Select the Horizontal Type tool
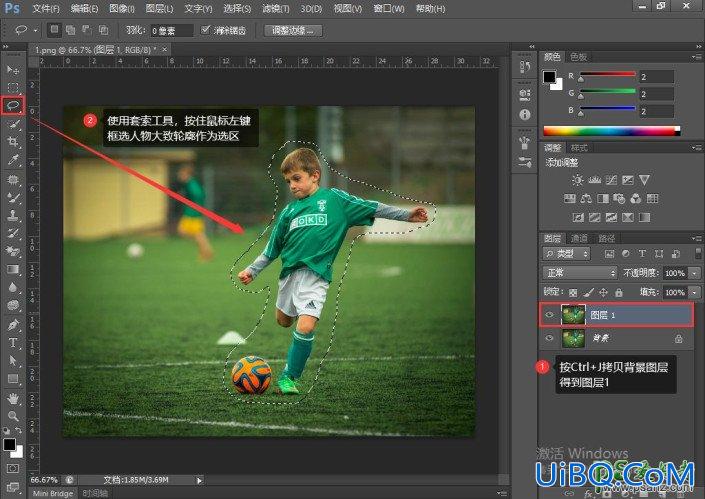Viewport: 705px width, 499px height. (13, 343)
